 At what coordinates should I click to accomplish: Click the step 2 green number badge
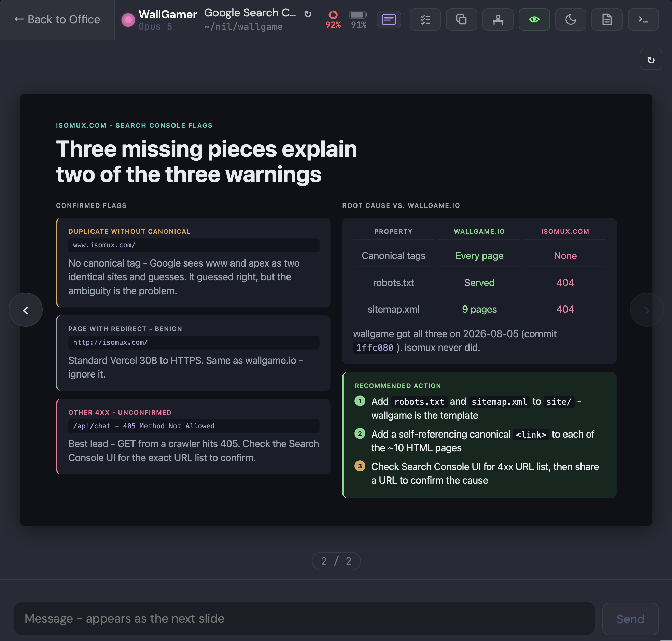pos(360,433)
